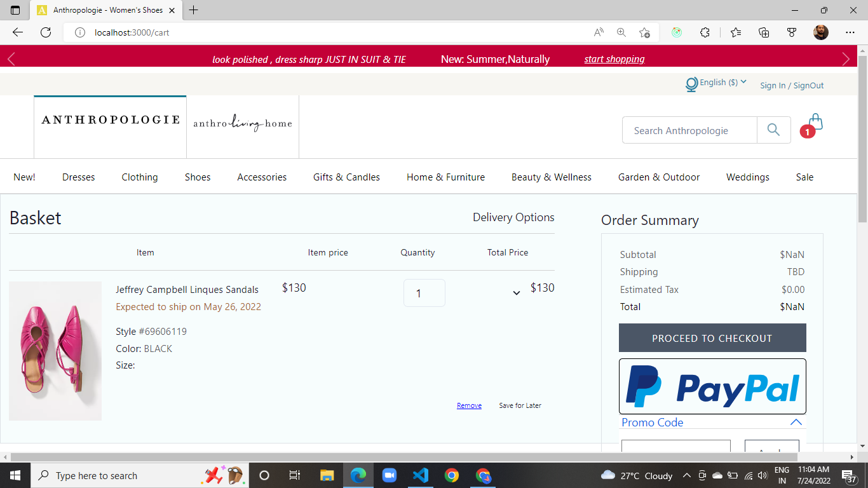Open read aloud icon in address bar
The width and height of the screenshot is (868, 488).
click(x=599, y=32)
